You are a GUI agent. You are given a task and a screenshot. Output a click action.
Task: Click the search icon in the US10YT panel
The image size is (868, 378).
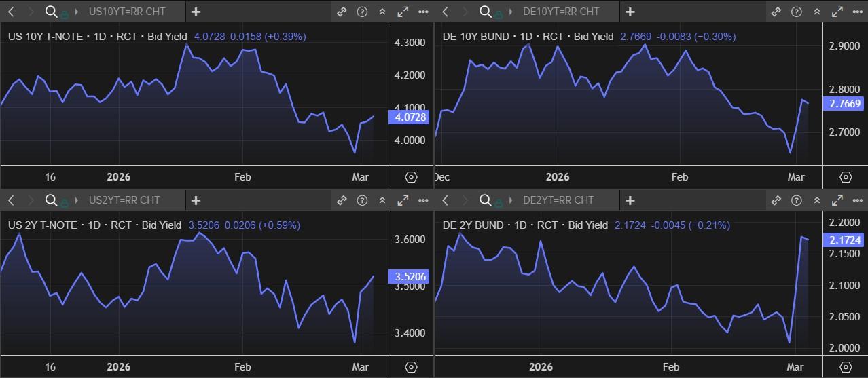(x=51, y=12)
